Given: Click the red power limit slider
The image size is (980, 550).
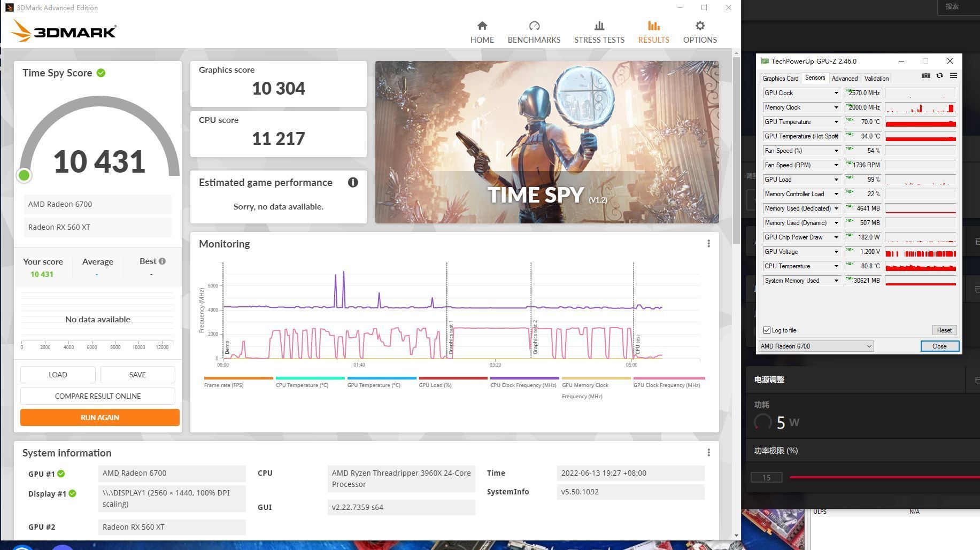Looking at the screenshot, I should pos(884,477).
